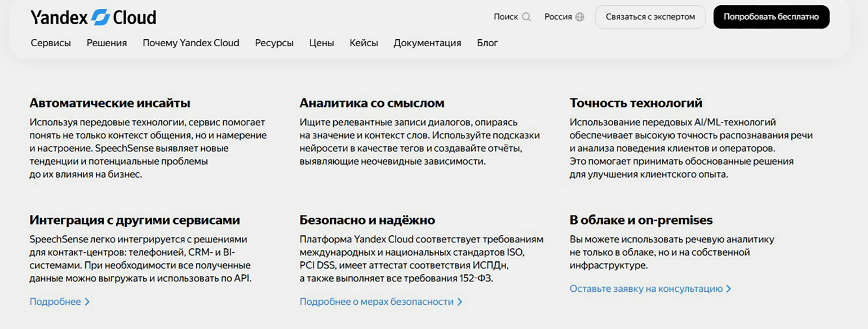Click the search magnifier icon
This screenshot has height=329, width=868.
tap(526, 17)
